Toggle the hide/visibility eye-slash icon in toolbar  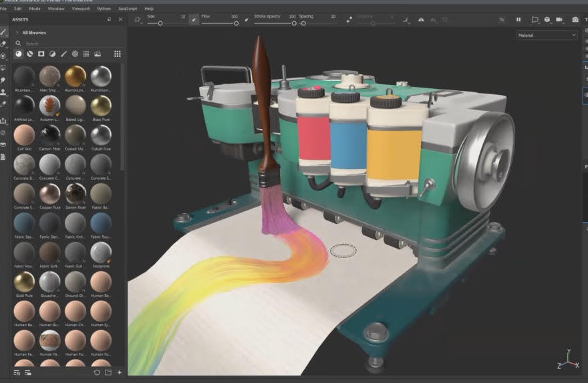[x=502, y=19]
